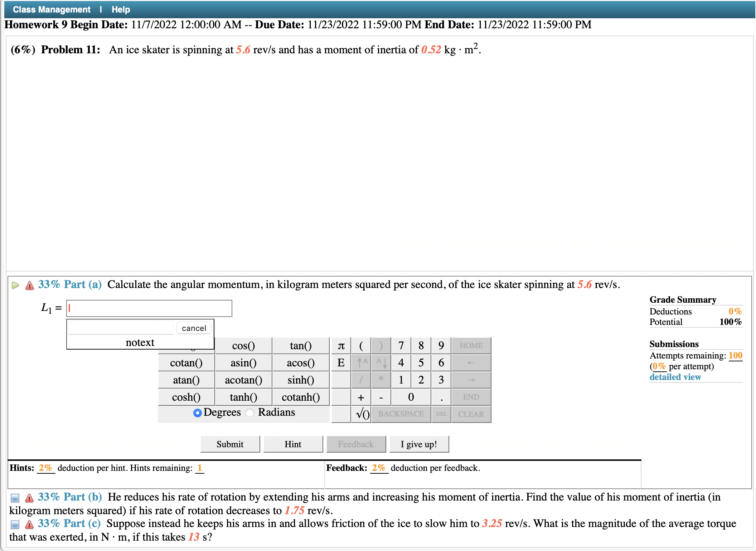
Task: Click the green play arrow for Part (a)
Action: [15, 284]
